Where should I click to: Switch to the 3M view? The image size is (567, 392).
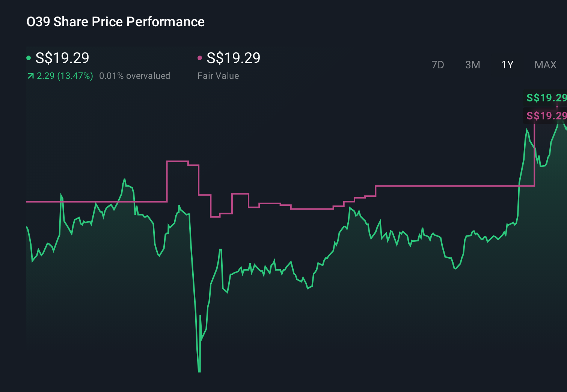pos(472,65)
